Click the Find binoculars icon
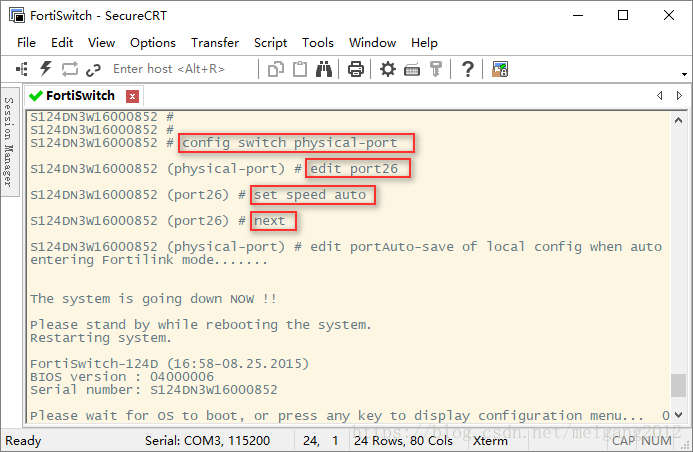This screenshot has height=452, width=693. [324, 69]
